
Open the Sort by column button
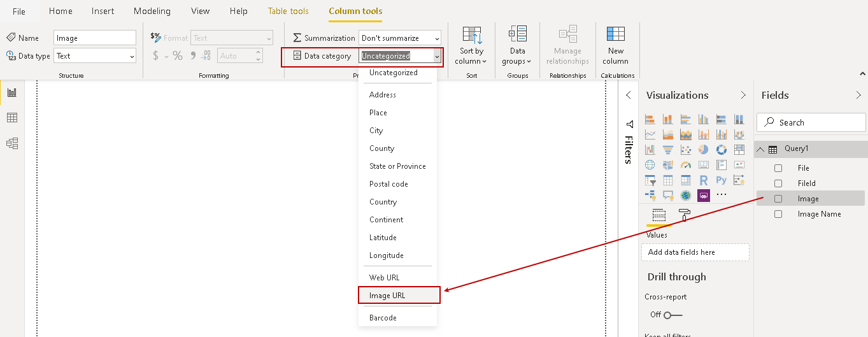tap(471, 45)
